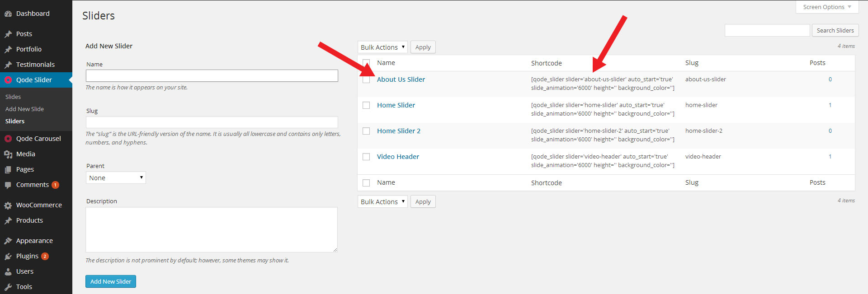The height and width of the screenshot is (294, 868).
Task: Open the top Bulk Actions dropdown
Action: [382, 47]
